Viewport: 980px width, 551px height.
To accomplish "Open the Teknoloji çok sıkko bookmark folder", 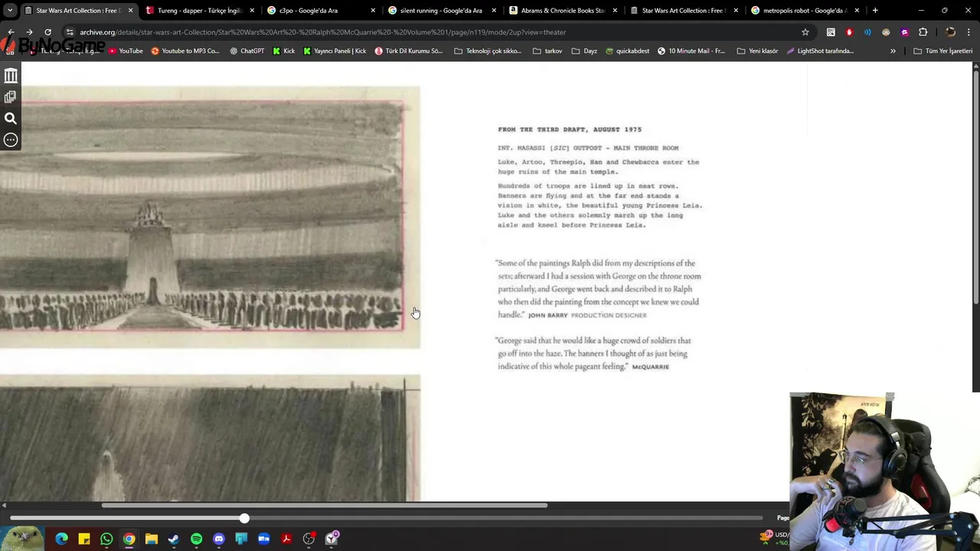I will (x=488, y=51).
